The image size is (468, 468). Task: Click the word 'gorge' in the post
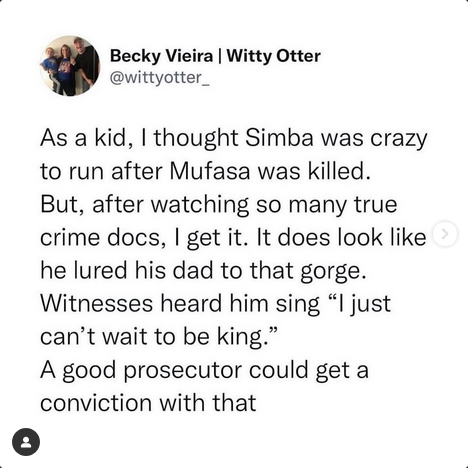point(330,272)
